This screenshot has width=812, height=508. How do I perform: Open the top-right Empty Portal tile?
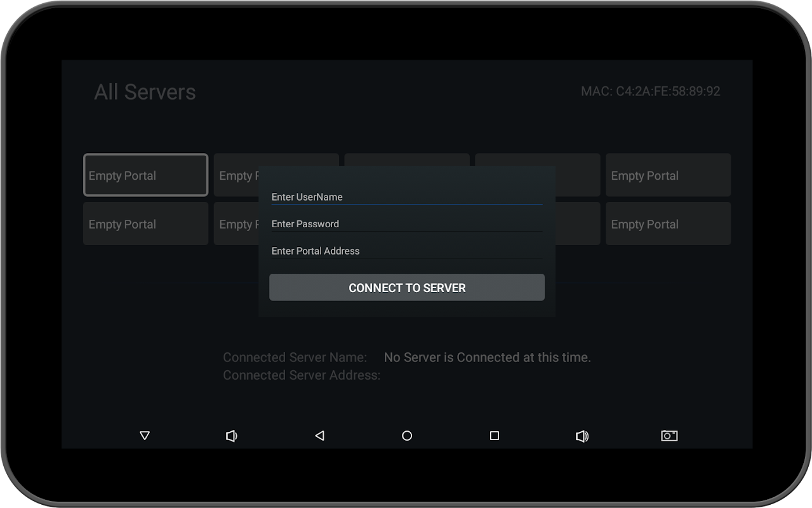[668, 175]
